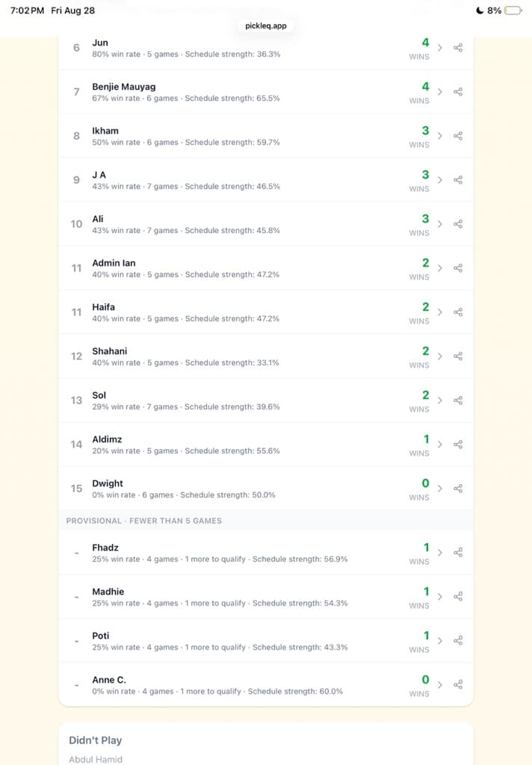Viewport: 532px width, 765px height.
Task: Expand Aldimz row chevron
Action: [x=440, y=445]
